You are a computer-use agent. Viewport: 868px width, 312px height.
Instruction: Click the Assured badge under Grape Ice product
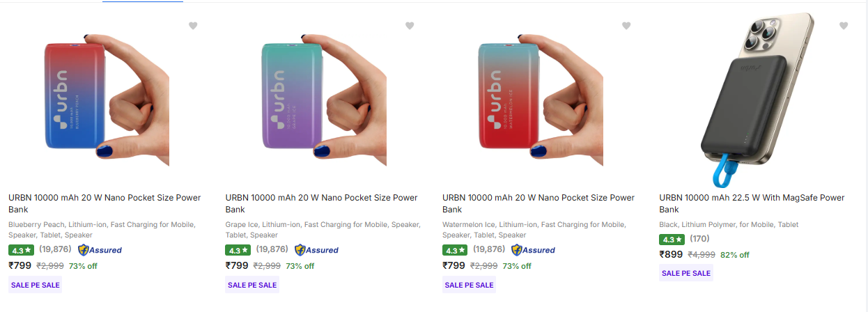(316, 250)
